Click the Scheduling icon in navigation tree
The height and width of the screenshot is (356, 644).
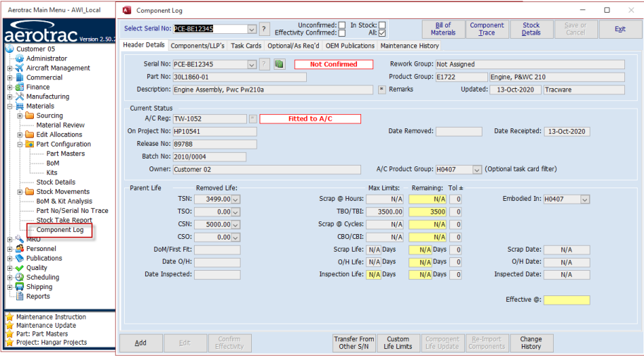tap(19, 278)
